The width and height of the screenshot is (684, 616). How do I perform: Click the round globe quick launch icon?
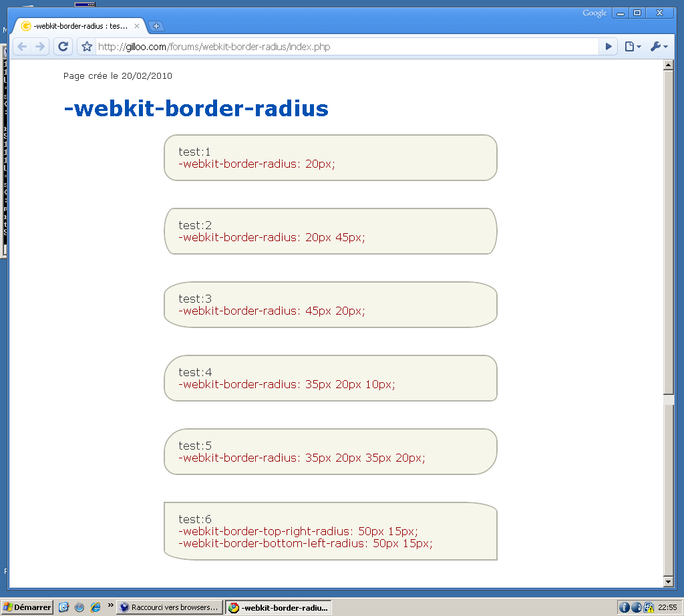tap(79, 607)
